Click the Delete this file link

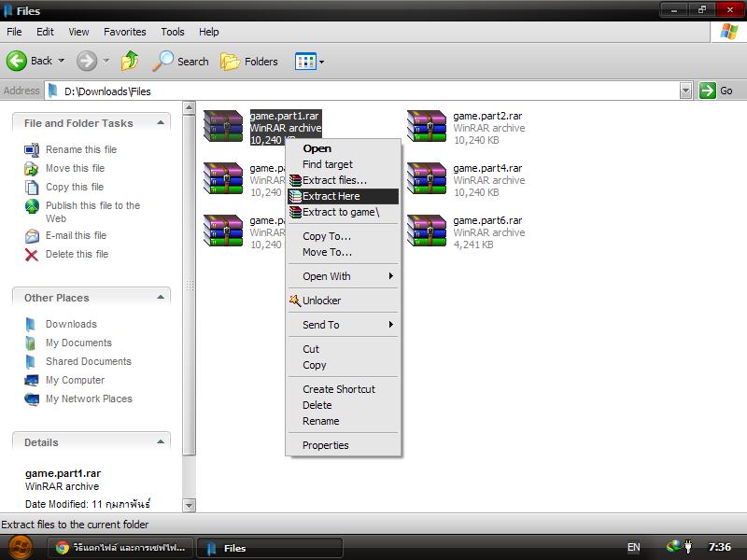click(x=77, y=254)
